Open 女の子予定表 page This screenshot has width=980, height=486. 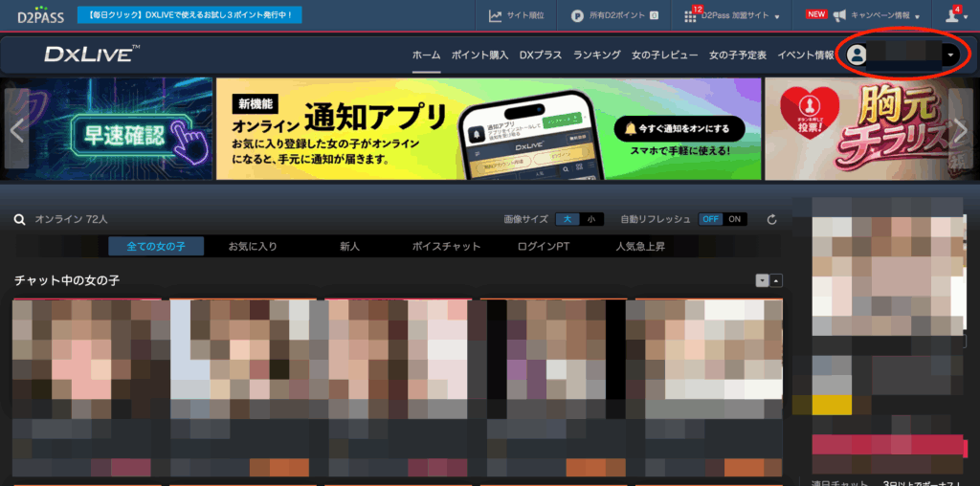738,55
